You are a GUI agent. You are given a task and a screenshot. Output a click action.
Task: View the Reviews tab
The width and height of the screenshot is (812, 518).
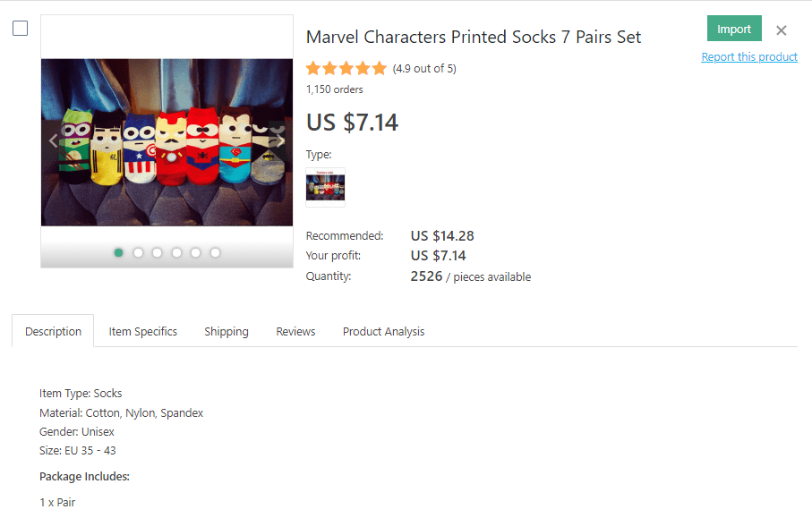[x=295, y=331]
